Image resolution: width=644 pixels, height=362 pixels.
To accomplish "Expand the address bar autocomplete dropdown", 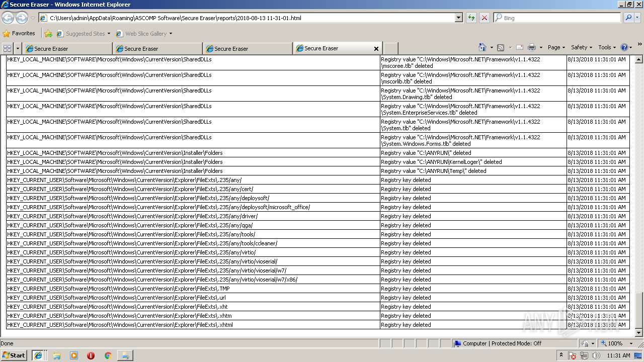I will pos(458,18).
